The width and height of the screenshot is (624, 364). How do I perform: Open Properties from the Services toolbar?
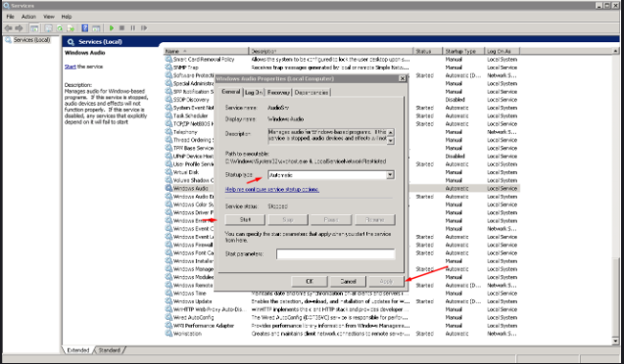[x=49, y=28]
